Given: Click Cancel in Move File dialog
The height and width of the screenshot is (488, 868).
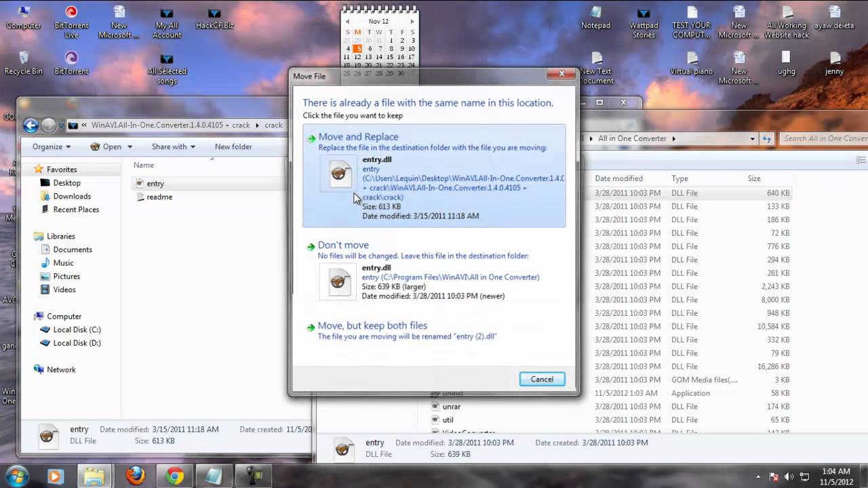Looking at the screenshot, I should (542, 380).
